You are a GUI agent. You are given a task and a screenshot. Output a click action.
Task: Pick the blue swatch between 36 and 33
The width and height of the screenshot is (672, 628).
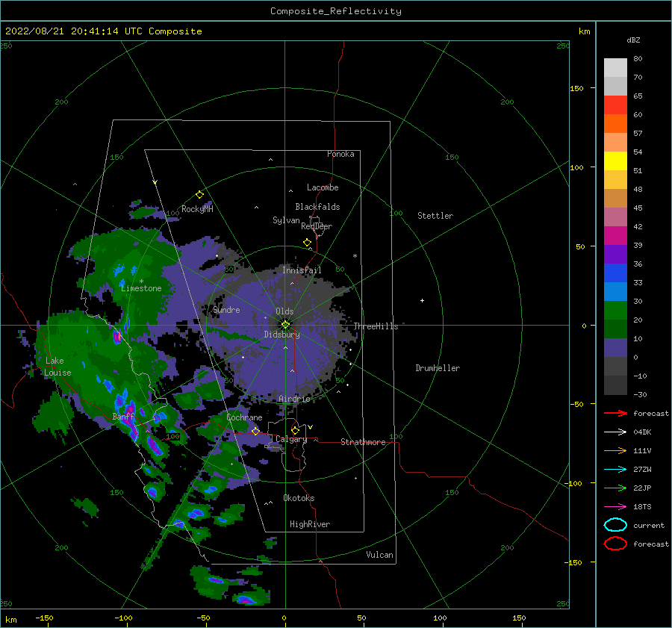tap(615, 273)
